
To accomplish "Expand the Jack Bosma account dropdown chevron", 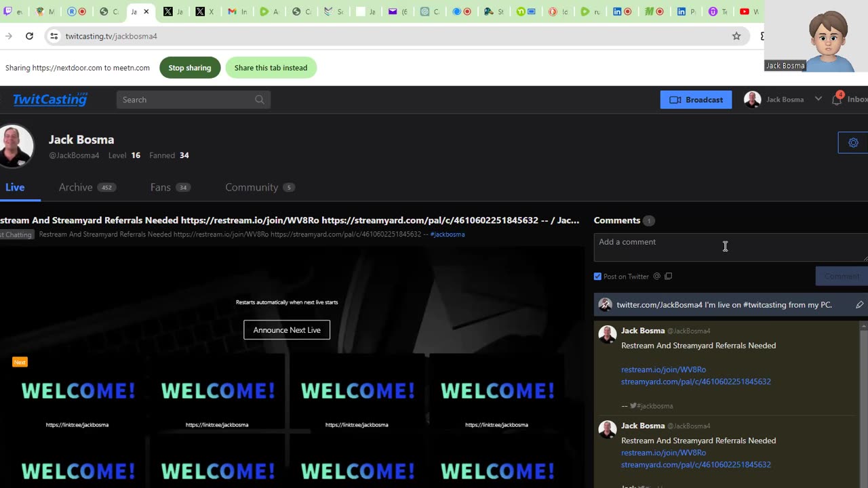I will (x=818, y=99).
